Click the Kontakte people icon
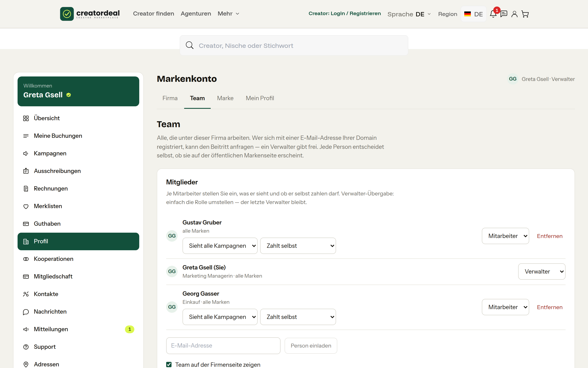Screen dimensions: 588x368 coord(26,294)
